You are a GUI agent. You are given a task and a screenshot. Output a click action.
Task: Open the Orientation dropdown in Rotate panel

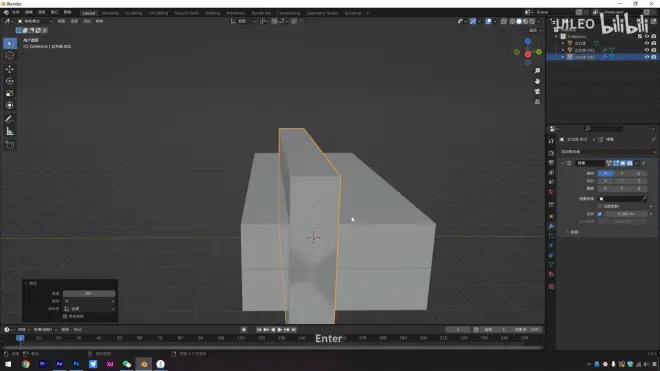click(89, 309)
